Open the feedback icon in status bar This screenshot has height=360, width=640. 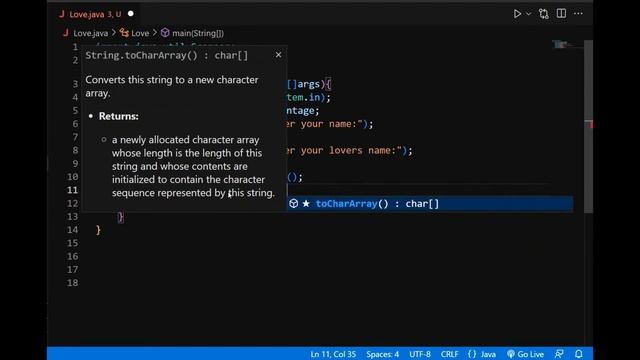[559, 354]
